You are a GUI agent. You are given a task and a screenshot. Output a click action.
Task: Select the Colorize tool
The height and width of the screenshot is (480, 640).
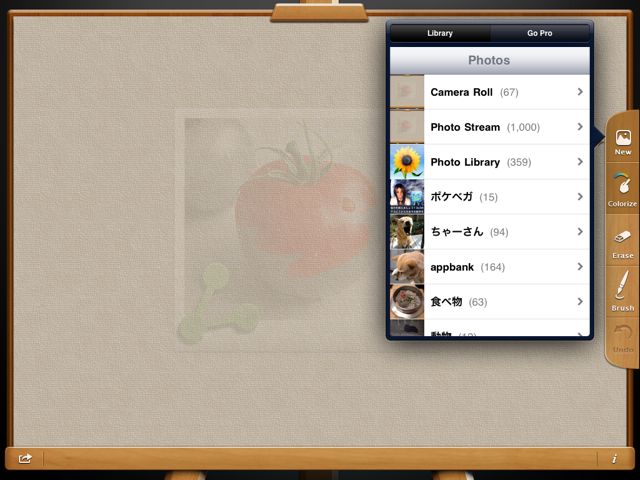coord(622,188)
